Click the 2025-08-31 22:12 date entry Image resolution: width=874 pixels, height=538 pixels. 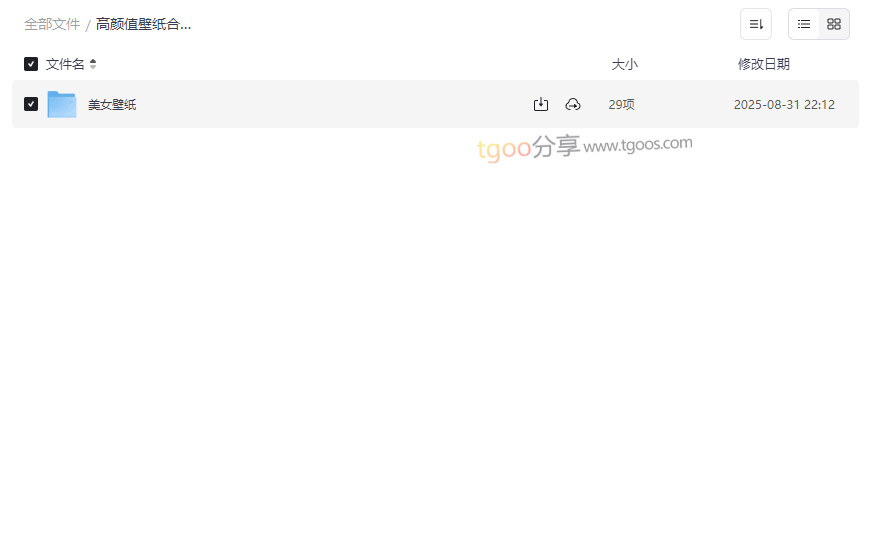point(784,104)
